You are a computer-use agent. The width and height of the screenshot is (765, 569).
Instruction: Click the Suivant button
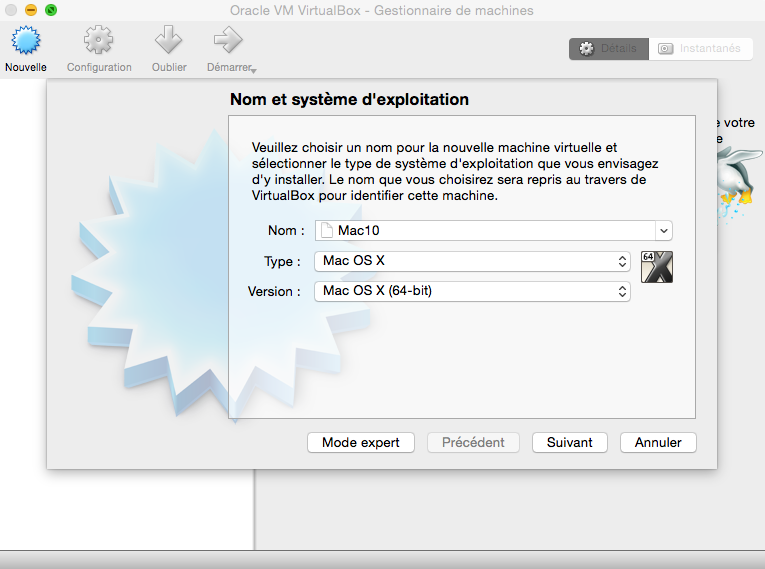tap(570, 443)
